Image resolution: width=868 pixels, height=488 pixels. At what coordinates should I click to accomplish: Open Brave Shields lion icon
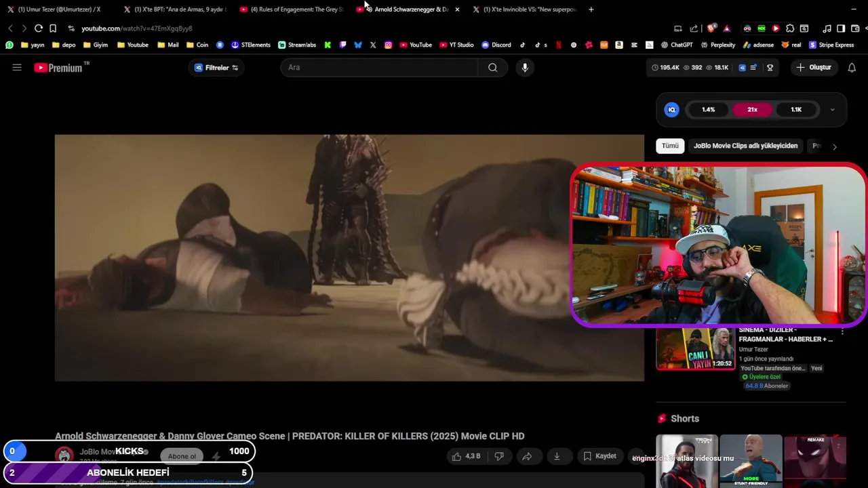point(711,28)
